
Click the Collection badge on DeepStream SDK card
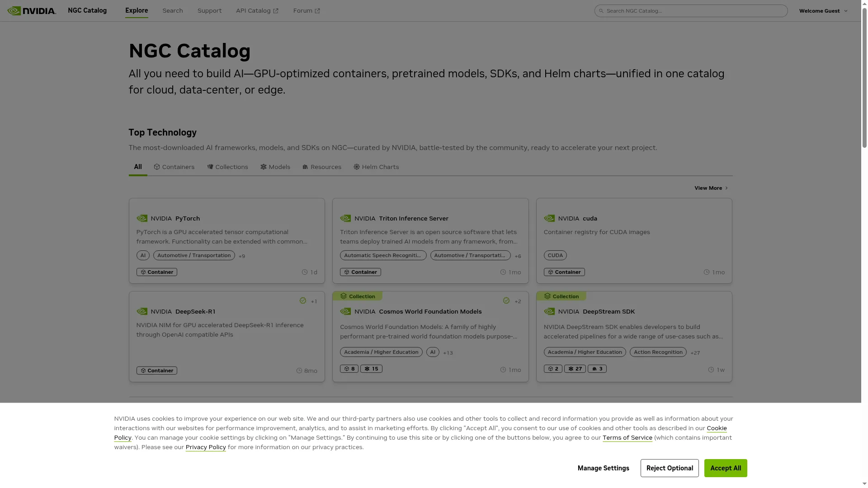(561, 296)
